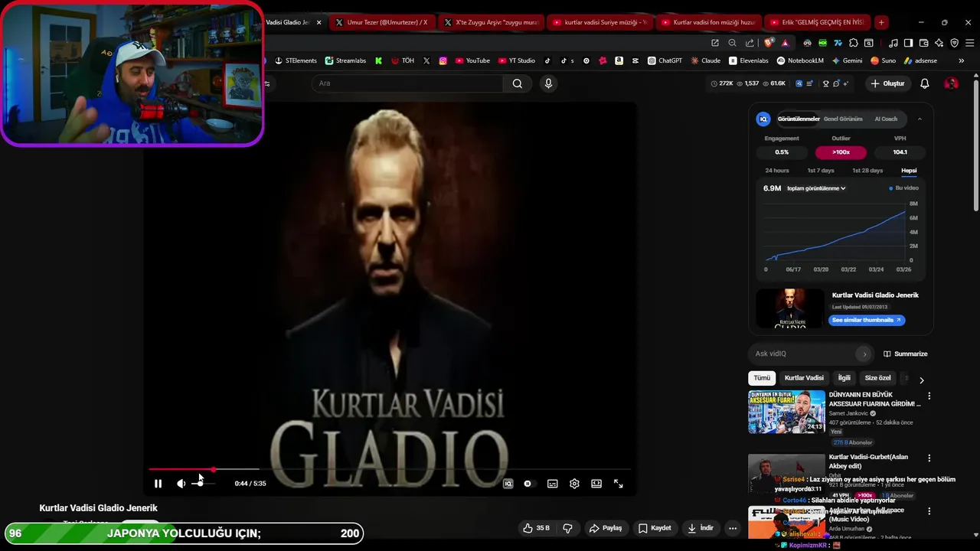This screenshot has width=980, height=551.
Task: Collapse the vidIQ panel chevron
Action: point(920,119)
